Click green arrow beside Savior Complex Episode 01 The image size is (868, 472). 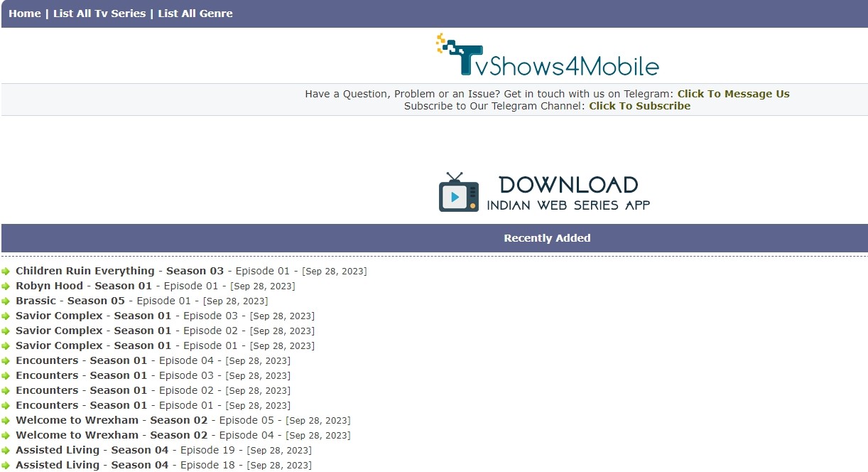click(x=6, y=346)
